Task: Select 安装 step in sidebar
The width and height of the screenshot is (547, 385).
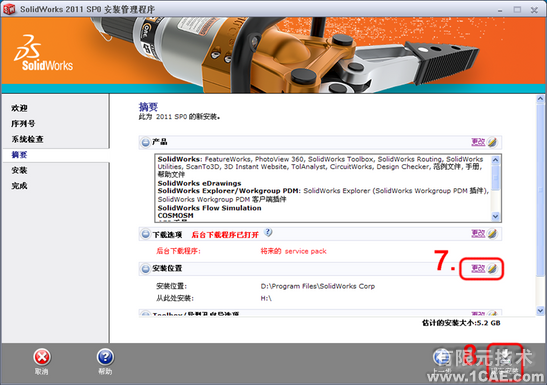Action: (x=19, y=170)
